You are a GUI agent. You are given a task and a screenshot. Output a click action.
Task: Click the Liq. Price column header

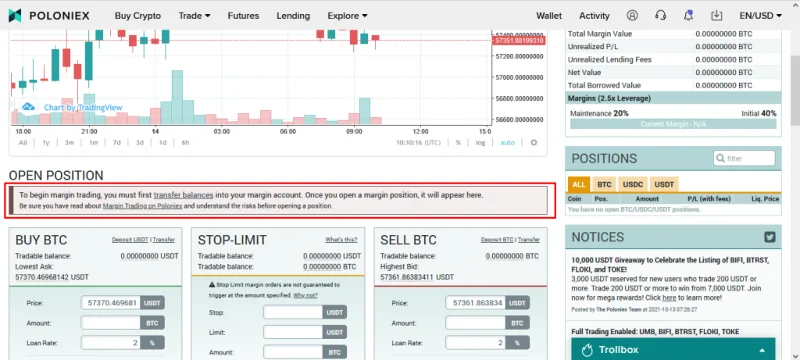[765, 199]
